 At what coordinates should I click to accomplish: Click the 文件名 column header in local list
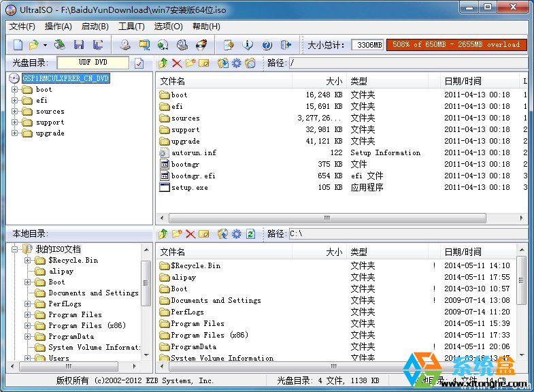coord(224,252)
